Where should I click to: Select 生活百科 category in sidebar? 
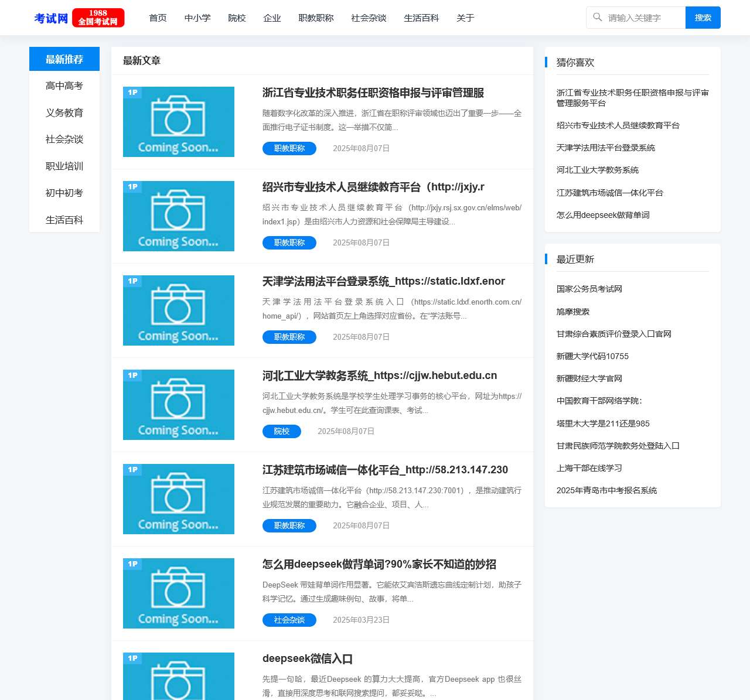click(64, 220)
